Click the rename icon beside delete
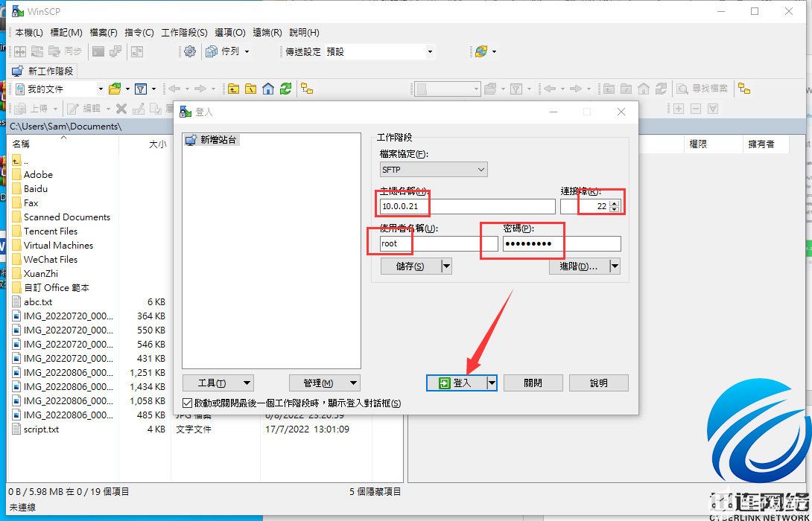Viewport: 812px width, 521px height. [x=139, y=109]
